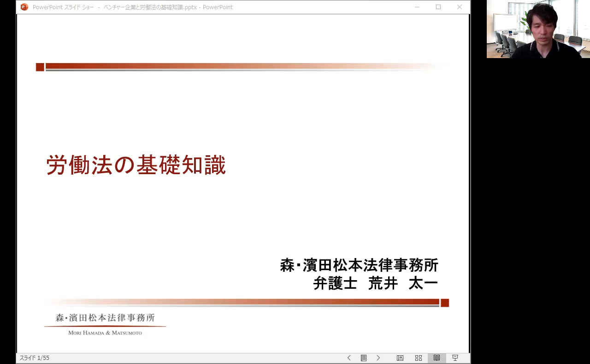Select the highlighted Reading View button
The width and height of the screenshot is (590, 364).
437,358
